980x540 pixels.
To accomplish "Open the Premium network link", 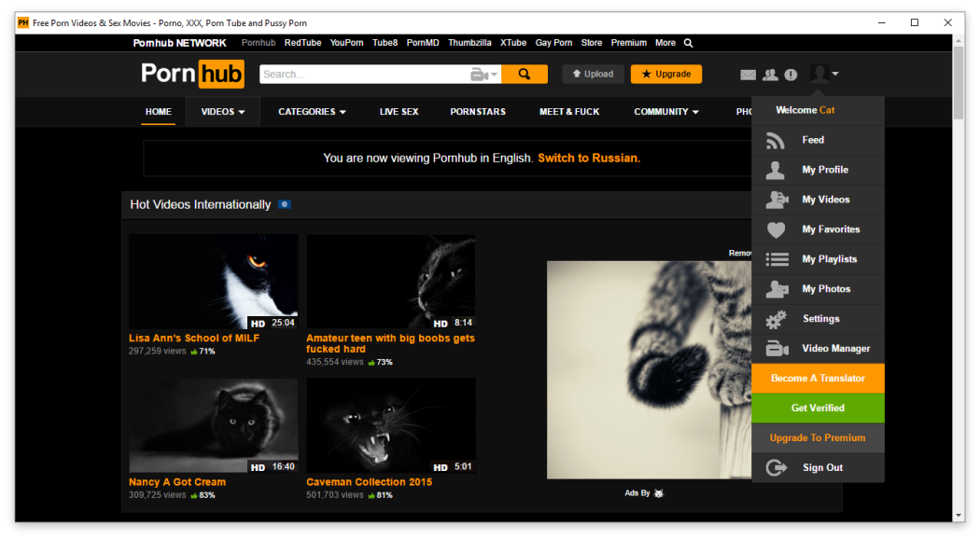I will coord(629,43).
